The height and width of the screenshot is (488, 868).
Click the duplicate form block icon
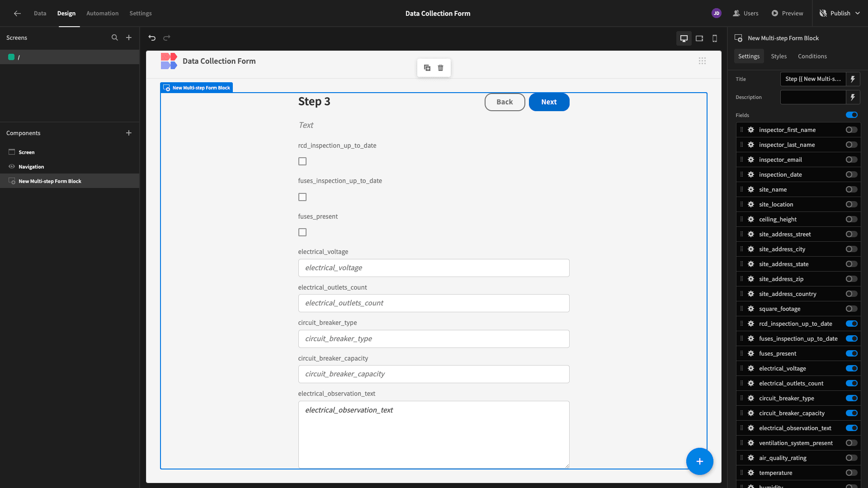pyautogui.click(x=427, y=67)
